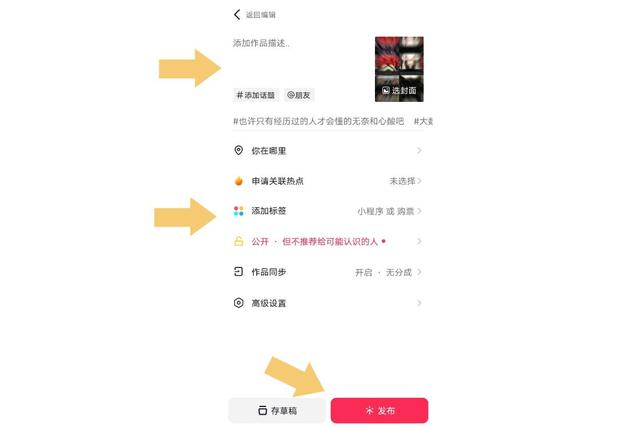Click the yellow unlock privacy icon
The height and width of the screenshot is (427, 640).
pyautogui.click(x=238, y=241)
